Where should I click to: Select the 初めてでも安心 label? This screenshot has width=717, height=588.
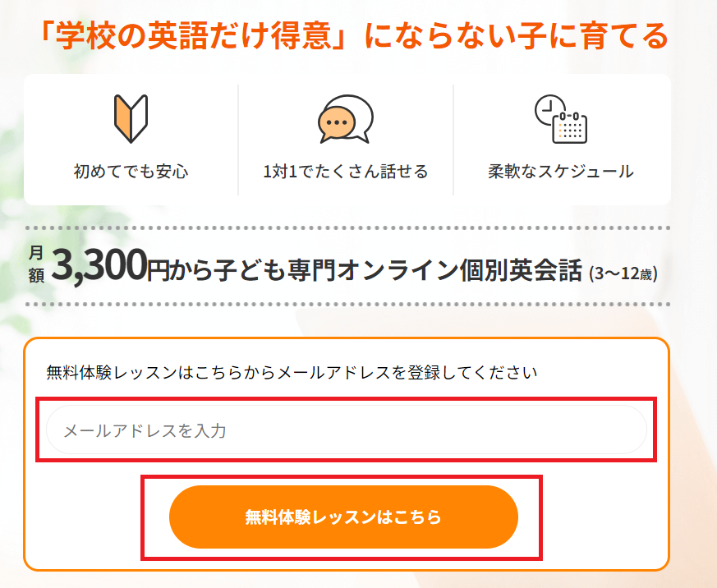pos(131,172)
